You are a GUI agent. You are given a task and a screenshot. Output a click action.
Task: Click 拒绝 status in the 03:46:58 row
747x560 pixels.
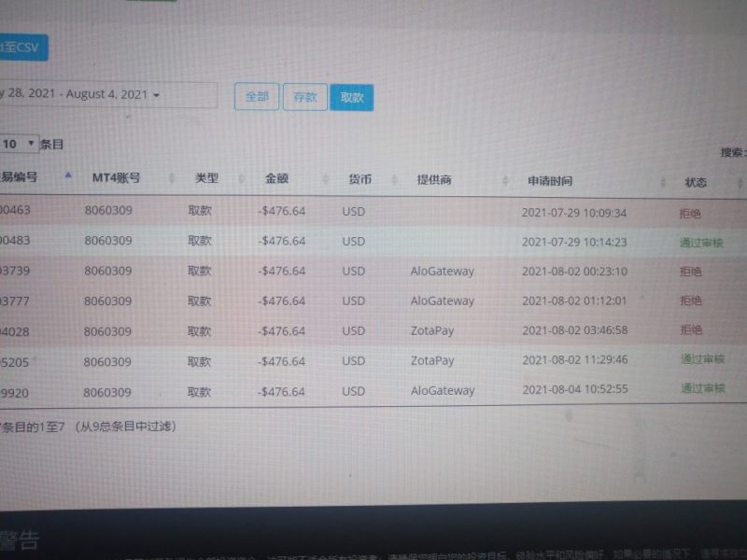[x=691, y=329]
